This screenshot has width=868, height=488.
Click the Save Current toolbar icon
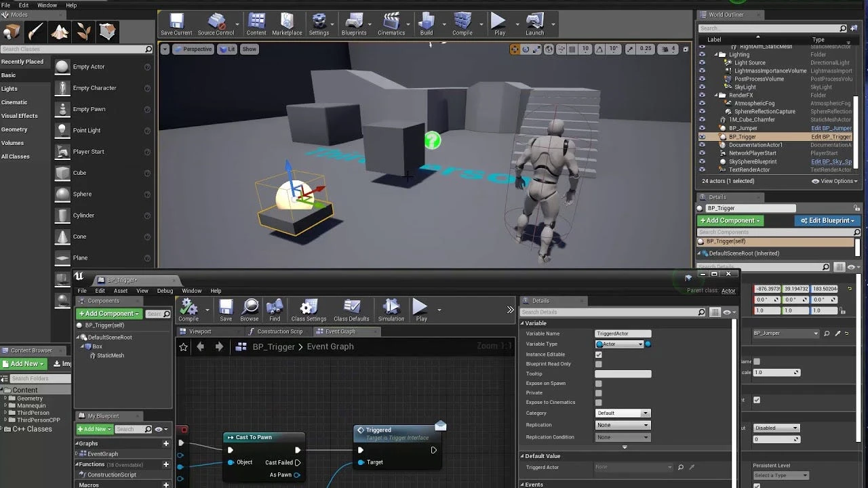tap(176, 24)
